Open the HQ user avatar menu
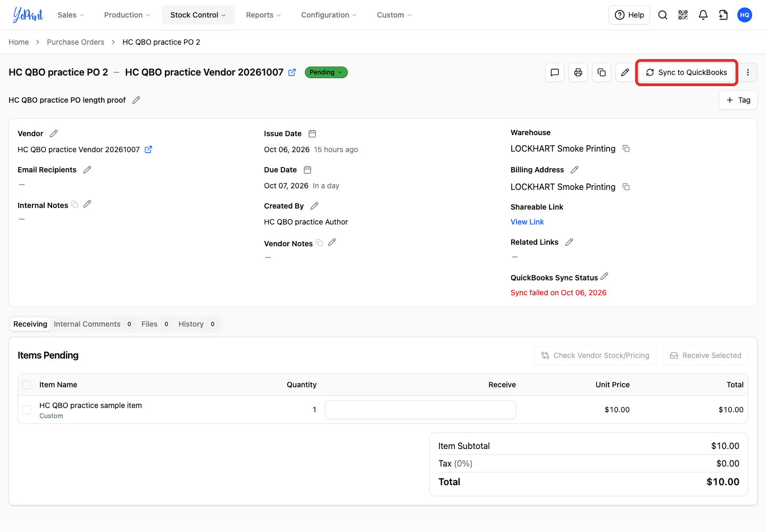766x532 pixels. coord(745,15)
